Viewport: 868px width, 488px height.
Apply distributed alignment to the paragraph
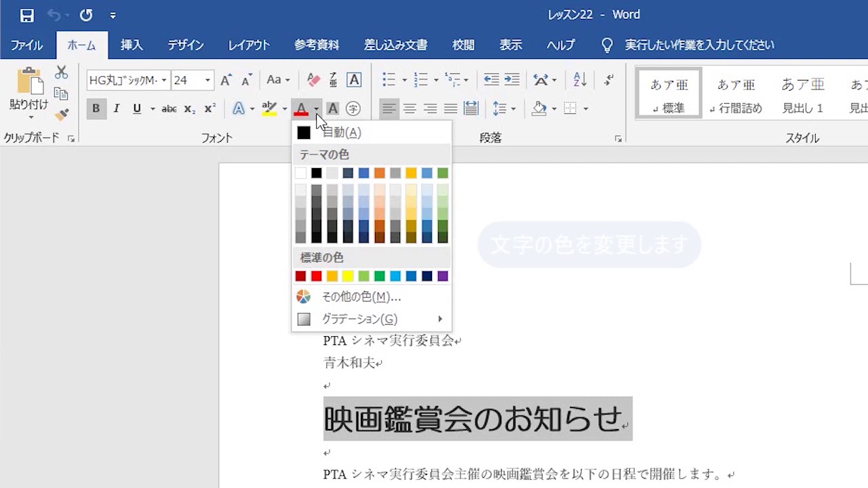point(471,108)
